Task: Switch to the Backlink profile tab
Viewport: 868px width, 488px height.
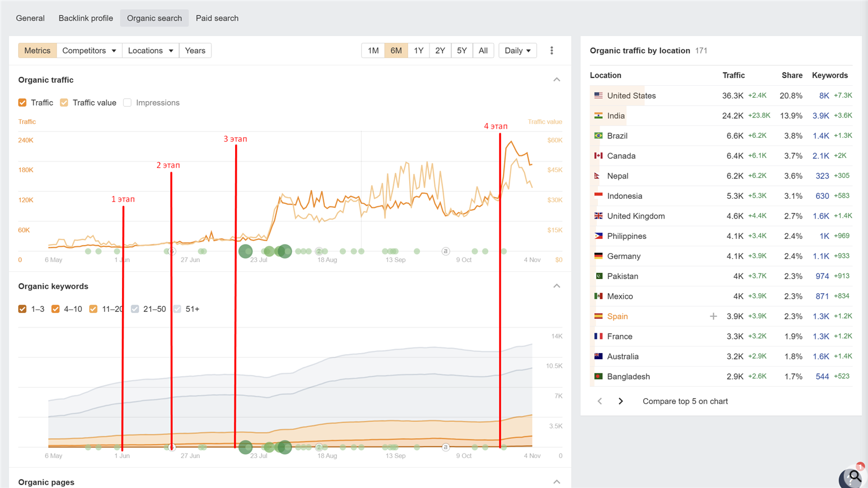Action: point(86,18)
